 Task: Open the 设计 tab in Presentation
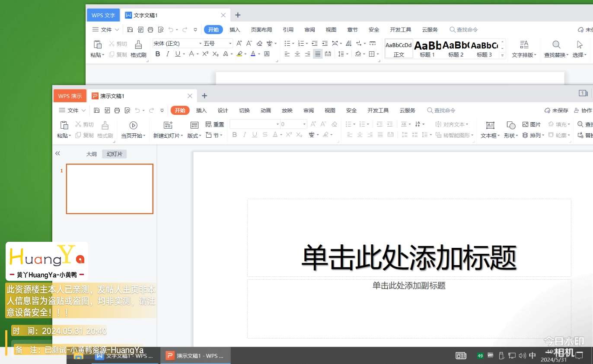pos(223,111)
